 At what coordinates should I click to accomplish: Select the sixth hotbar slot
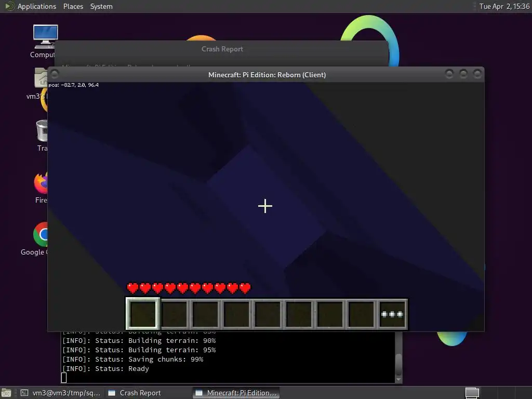coord(299,314)
